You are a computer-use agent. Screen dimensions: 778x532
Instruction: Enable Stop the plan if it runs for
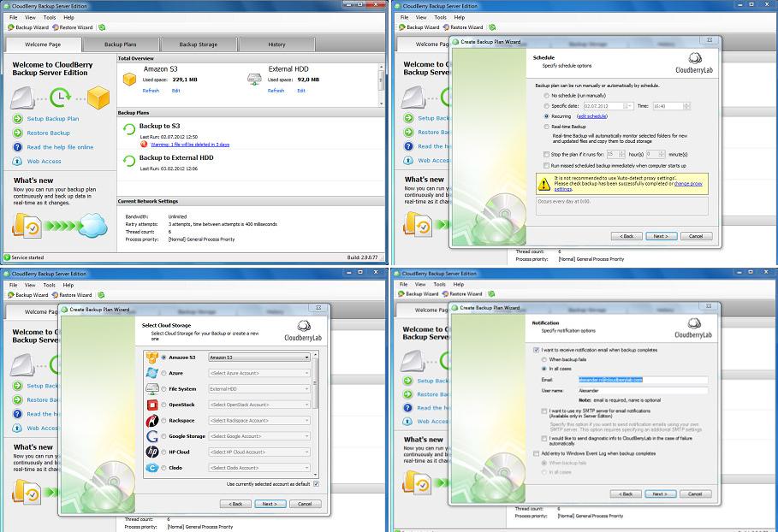546,154
